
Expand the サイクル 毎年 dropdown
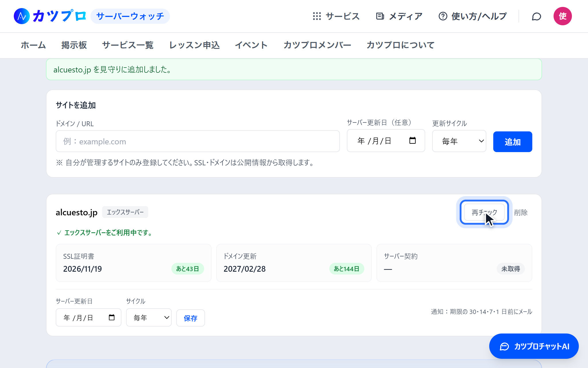149,317
